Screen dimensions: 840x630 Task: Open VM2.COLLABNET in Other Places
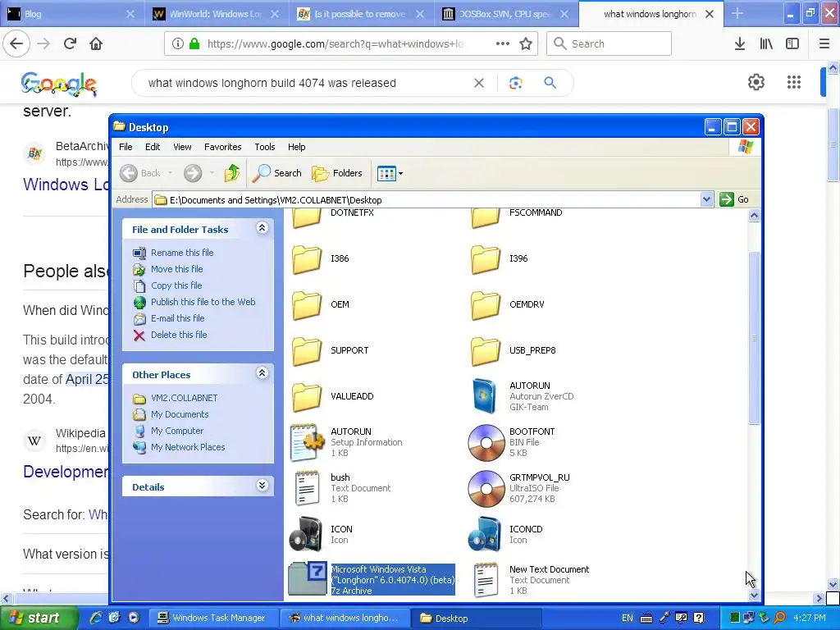coord(185,398)
